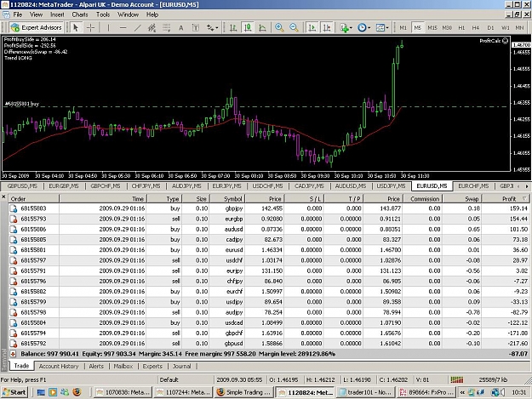Select the text label tool

click(180, 27)
